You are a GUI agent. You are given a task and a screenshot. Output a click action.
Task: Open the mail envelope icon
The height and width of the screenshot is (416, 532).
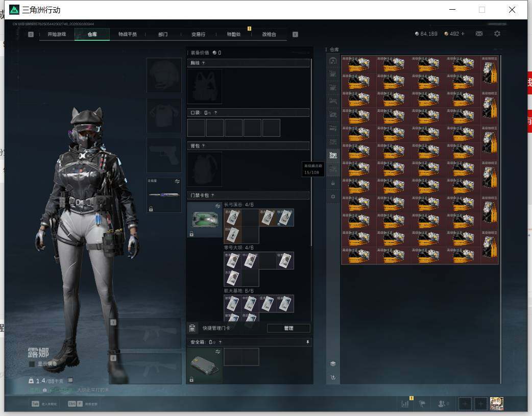pos(479,34)
